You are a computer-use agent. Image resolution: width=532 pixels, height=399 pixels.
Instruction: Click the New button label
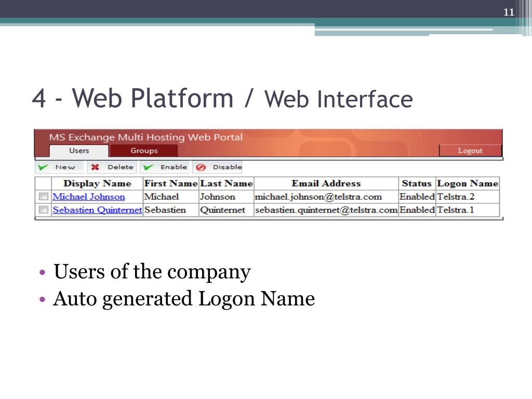click(x=65, y=167)
